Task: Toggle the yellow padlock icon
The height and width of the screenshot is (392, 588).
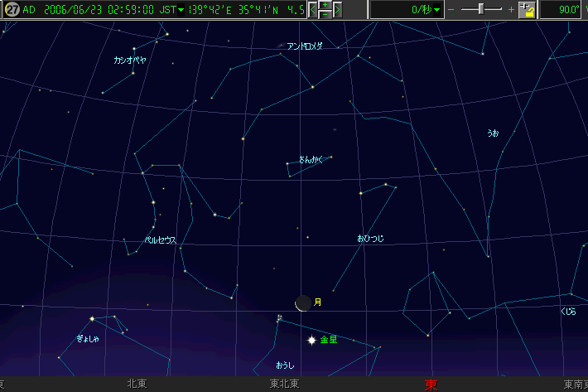Action: pos(528,10)
